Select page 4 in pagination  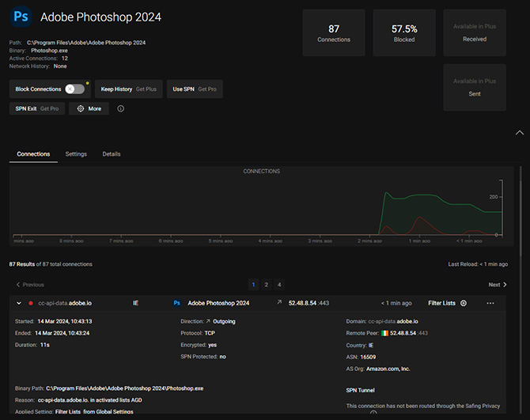tap(279, 285)
